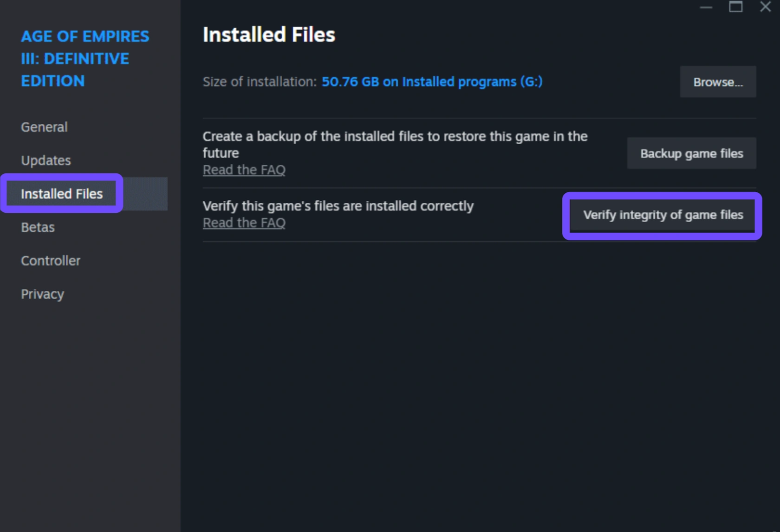Image resolution: width=780 pixels, height=532 pixels.
Task: Click Backup game files button
Action: pos(691,153)
